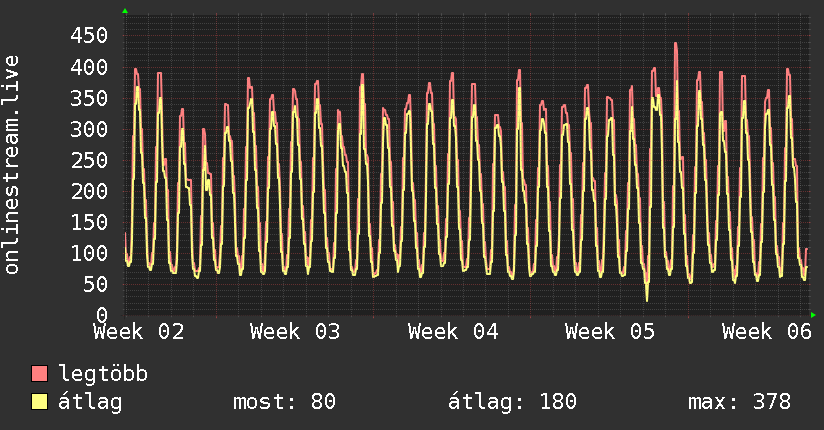Click the pink legtöbb legend swatch
The image size is (824, 430).
pos(39,374)
